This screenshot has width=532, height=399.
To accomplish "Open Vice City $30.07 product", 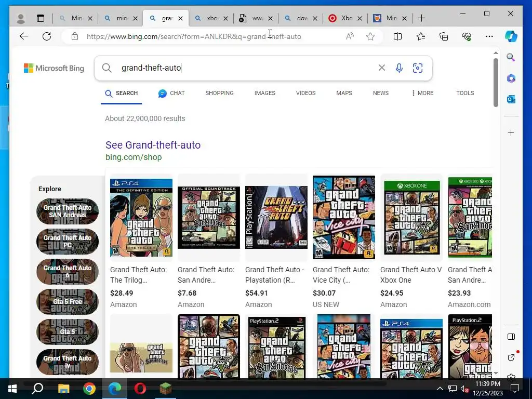I will pyautogui.click(x=344, y=217).
